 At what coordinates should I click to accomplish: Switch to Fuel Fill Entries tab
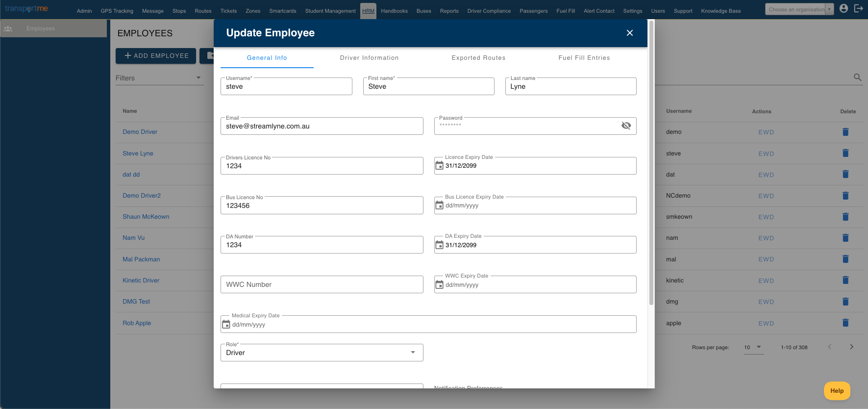(584, 58)
